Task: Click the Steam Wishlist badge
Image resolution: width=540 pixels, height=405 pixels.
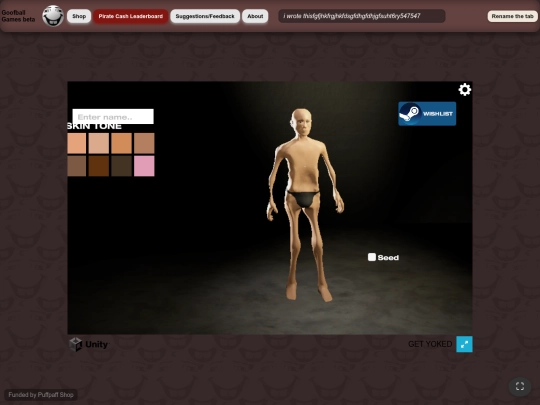Action: click(x=427, y=114)
